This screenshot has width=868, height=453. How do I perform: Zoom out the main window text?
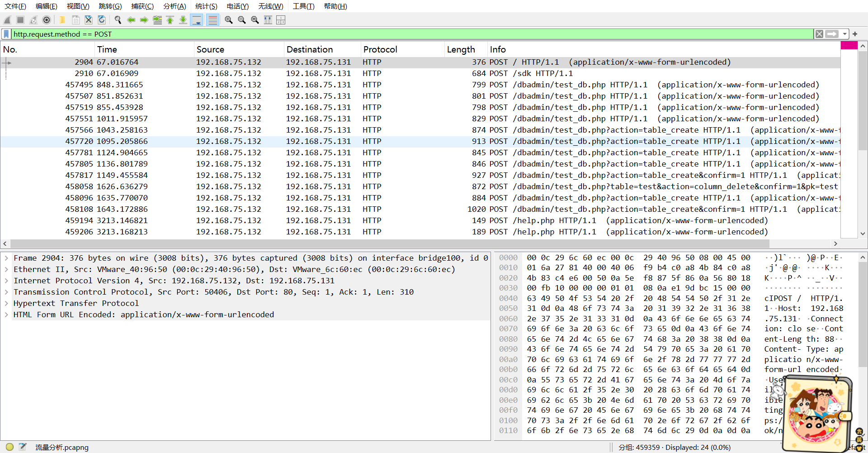pos(242,20)
